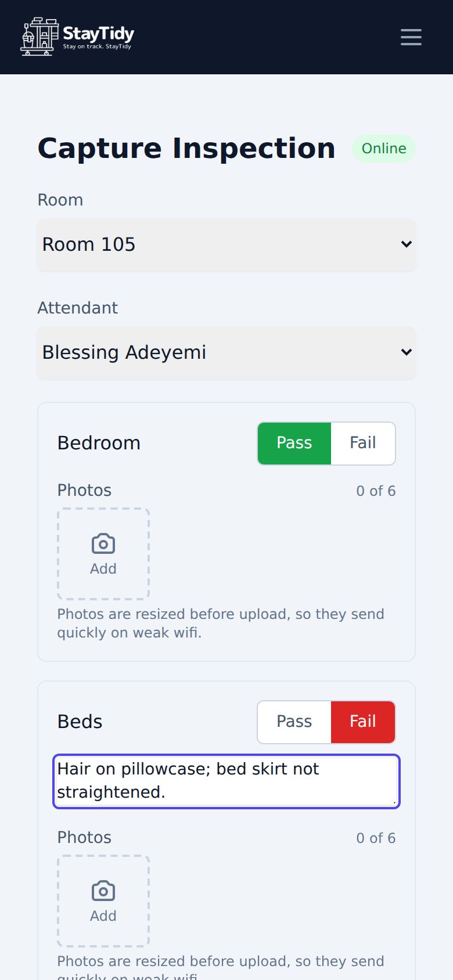Screen dimensions: 453x980
Task: Click the notes textarea resize handle corner
Action: coord(394,802)
